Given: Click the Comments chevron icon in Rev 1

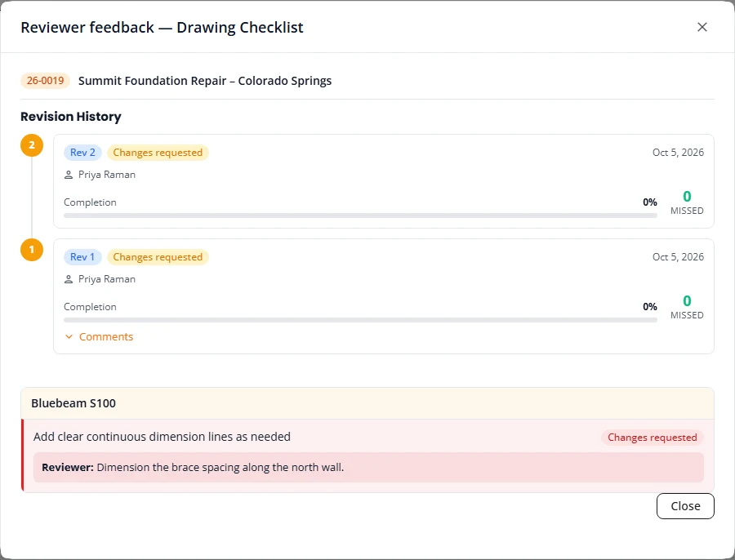Looking at the screenshot, I should pos(69,336).
